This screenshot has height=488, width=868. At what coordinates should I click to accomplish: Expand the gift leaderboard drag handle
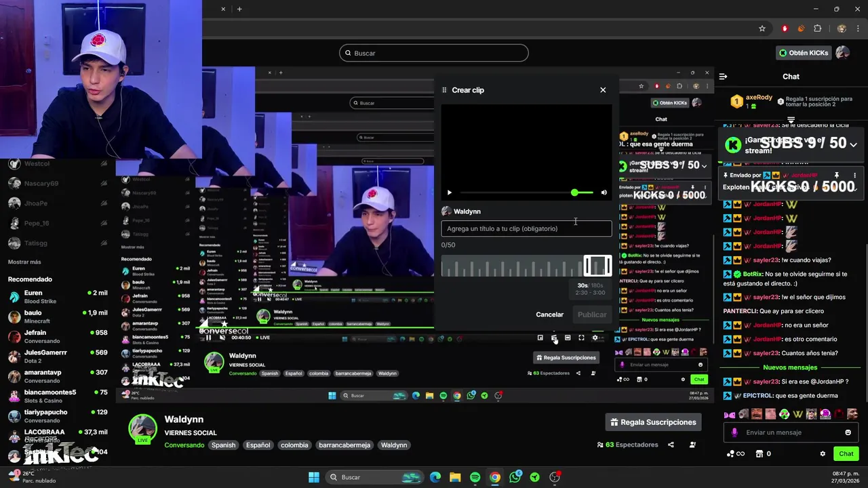click(x=791, y=120)
